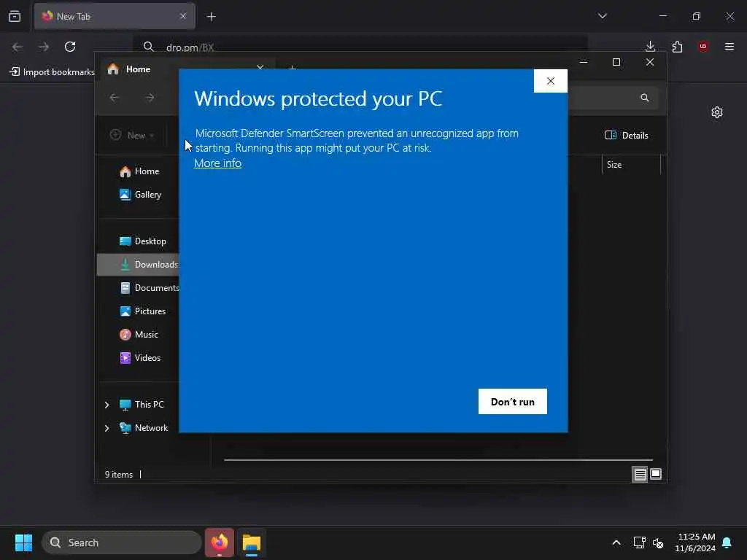The width and height of the screenshot is (747, 560).
Task: Click the File Explorer horizontal scrollbar
Action: pos(438,460)
